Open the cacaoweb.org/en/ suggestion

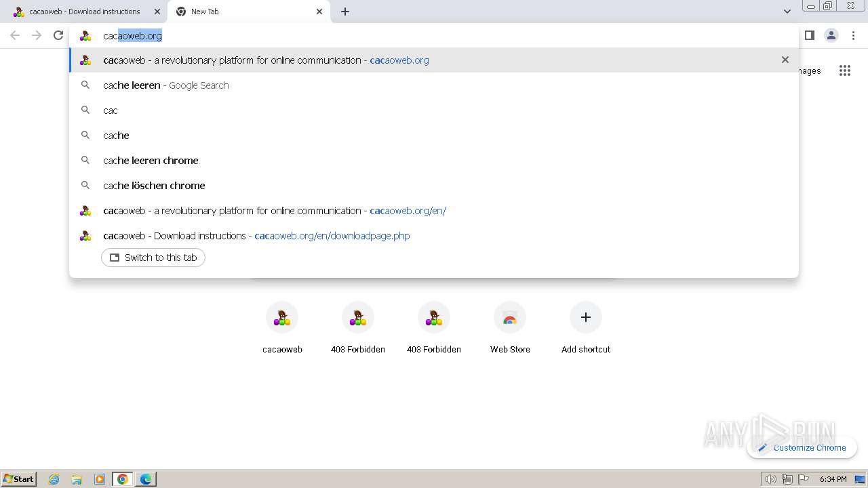[434, 210]
